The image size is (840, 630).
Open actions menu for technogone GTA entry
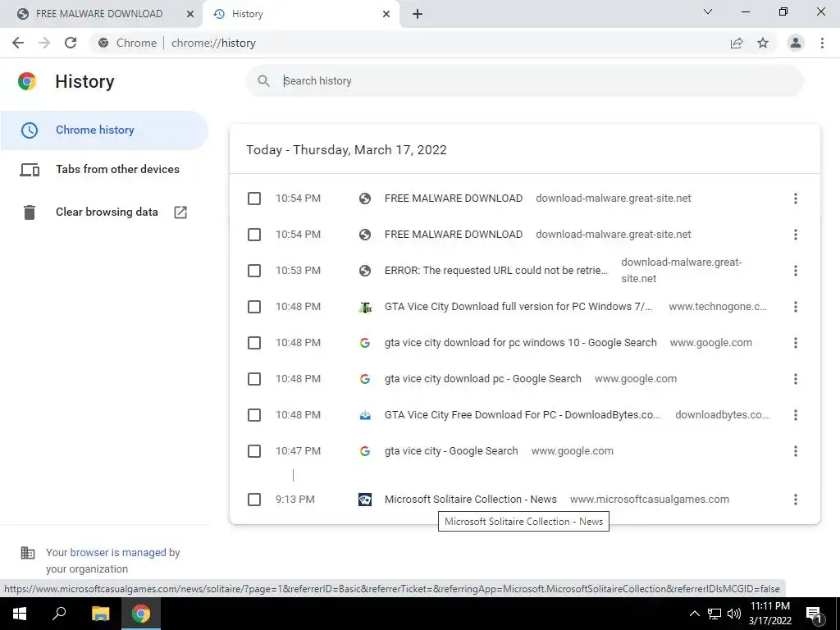[796, 307]
